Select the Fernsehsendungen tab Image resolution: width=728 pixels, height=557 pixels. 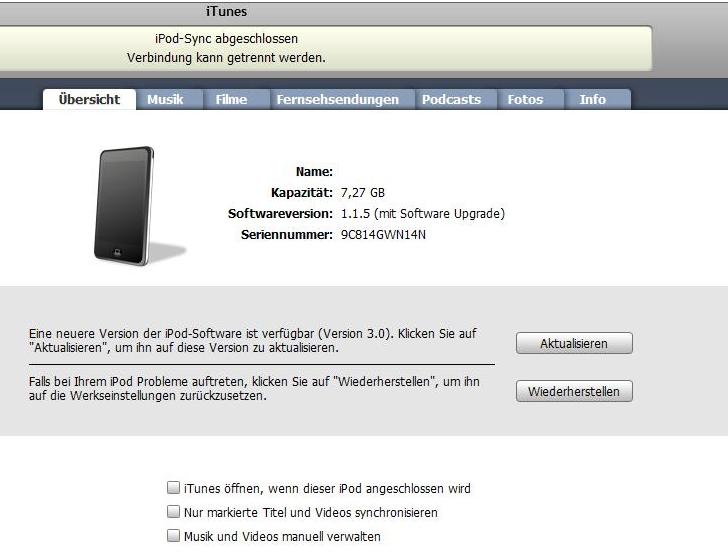(x=343, y=99)
